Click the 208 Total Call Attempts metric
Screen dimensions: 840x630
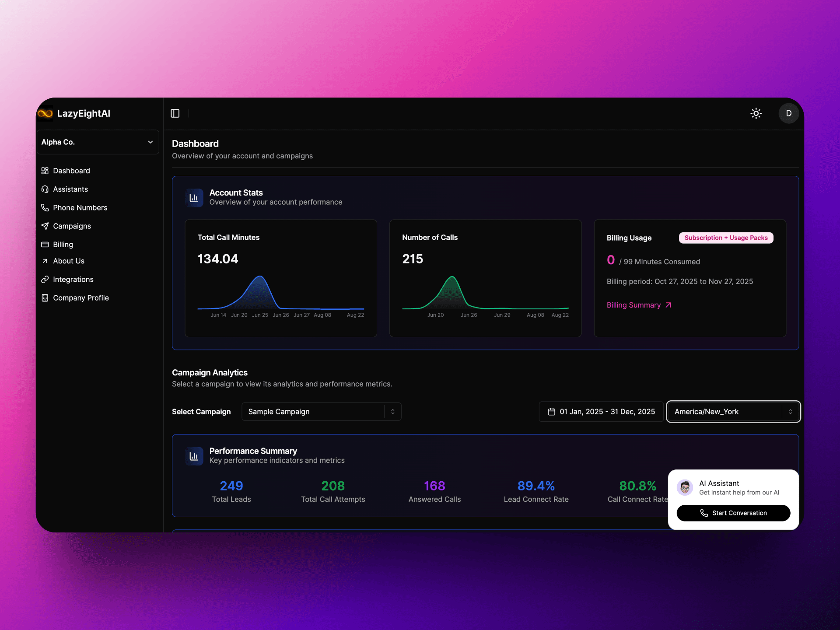click(333, 486)
